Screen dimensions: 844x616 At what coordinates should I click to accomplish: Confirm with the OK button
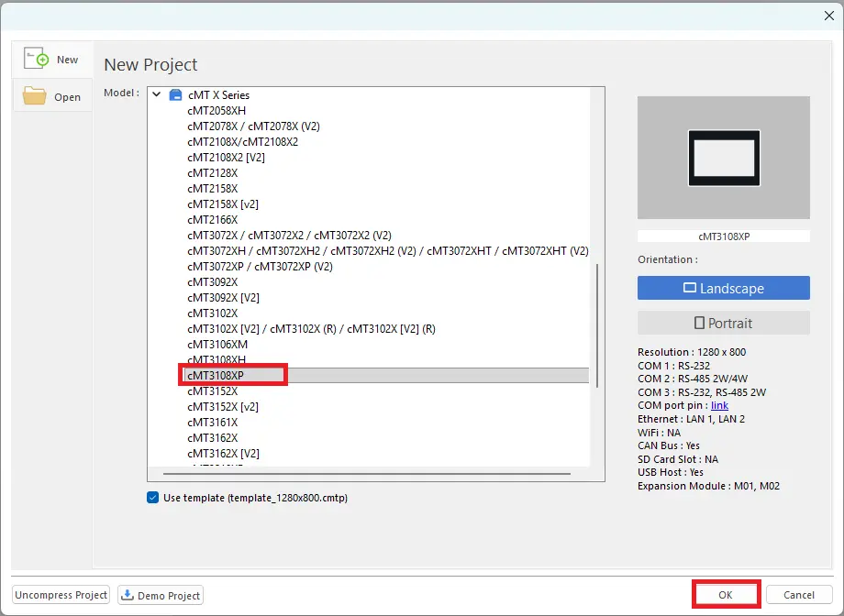click(x=725, y=595)
